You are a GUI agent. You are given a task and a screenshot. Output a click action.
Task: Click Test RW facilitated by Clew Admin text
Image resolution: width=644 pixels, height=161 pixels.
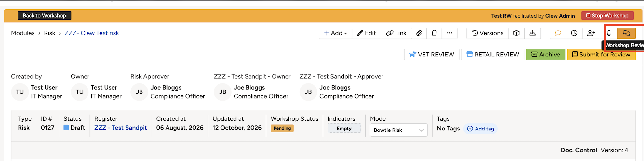pos(533,16)
